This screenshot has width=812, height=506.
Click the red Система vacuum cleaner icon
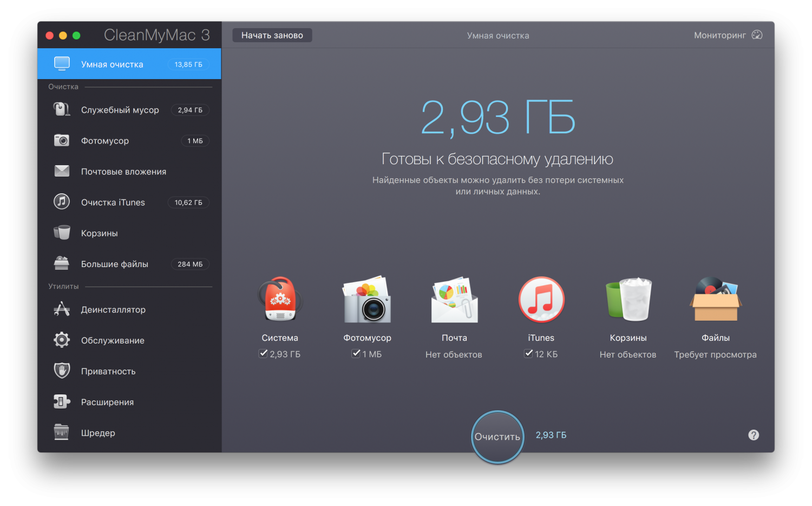tap(280, 300)
